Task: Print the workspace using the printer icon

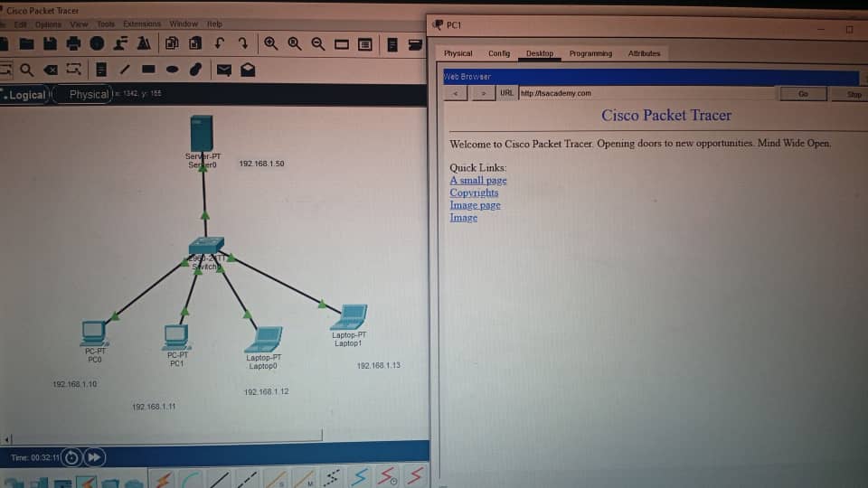Action: tap(73, 43)
